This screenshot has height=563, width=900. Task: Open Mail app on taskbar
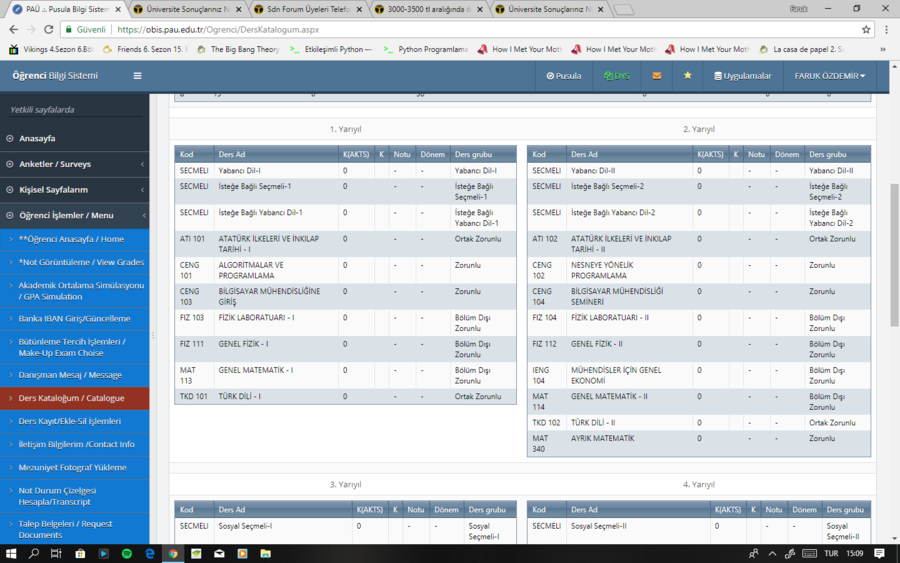(219, 554)
